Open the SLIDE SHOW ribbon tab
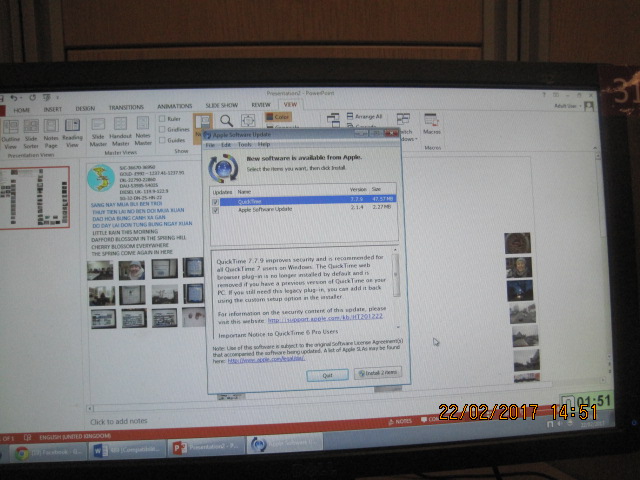This screenshot has height=480, width=640. tap(221, 105)
